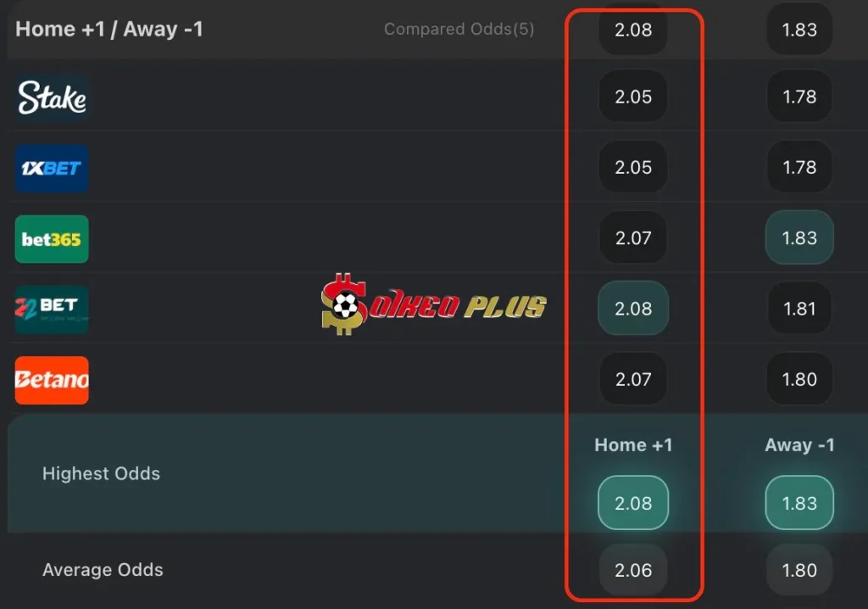Pick Stake's 1.78 Away -1 odds

(799, 97)
